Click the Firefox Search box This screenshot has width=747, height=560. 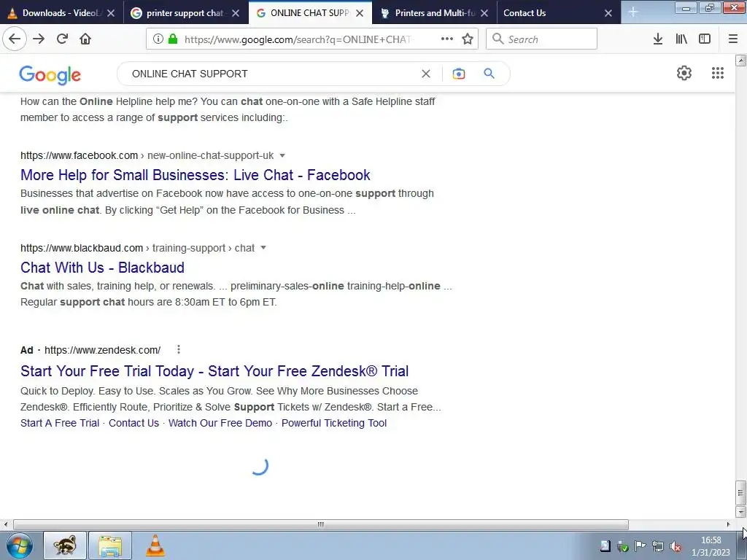pos(541,39)
